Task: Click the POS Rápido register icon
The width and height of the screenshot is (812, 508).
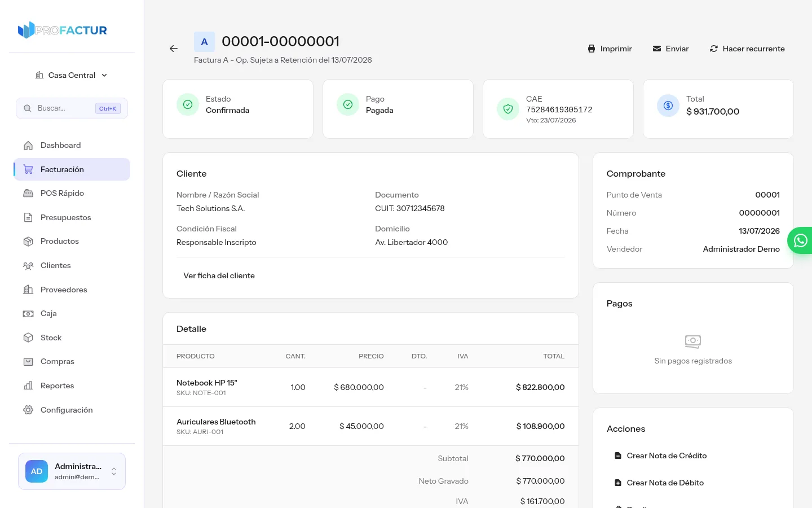Action: point(28,193)
